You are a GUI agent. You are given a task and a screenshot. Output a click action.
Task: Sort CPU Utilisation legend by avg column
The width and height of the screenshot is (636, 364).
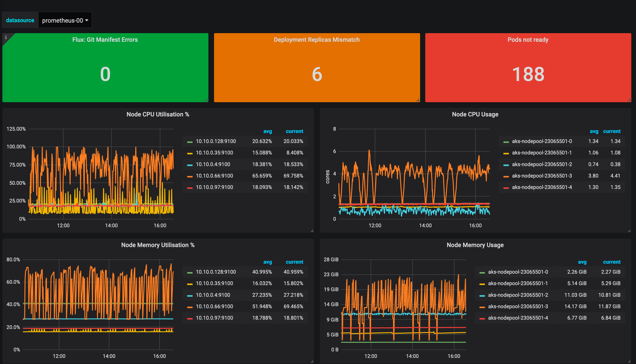pyautogui.click(x=267, y=131)
